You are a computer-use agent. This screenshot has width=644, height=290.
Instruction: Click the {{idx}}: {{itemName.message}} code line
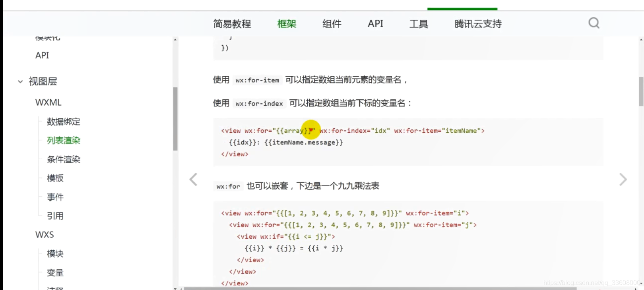[x=286, y=142]
